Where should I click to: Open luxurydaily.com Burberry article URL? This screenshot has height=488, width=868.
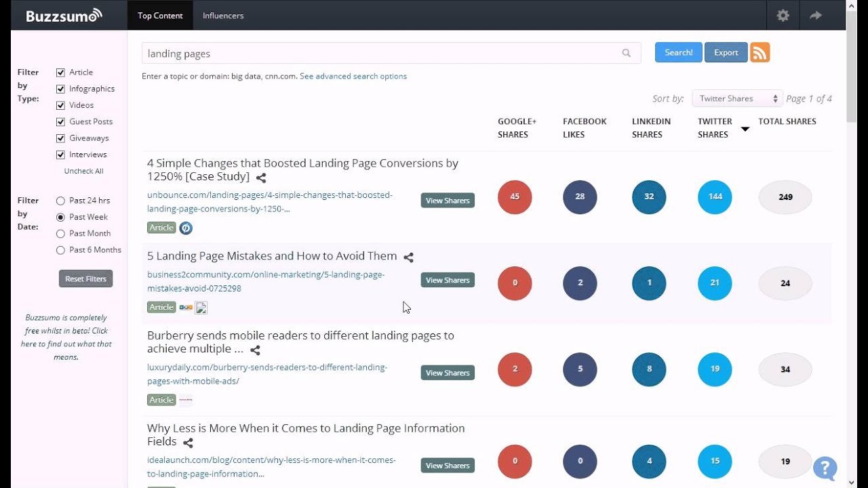pos(267,374)
